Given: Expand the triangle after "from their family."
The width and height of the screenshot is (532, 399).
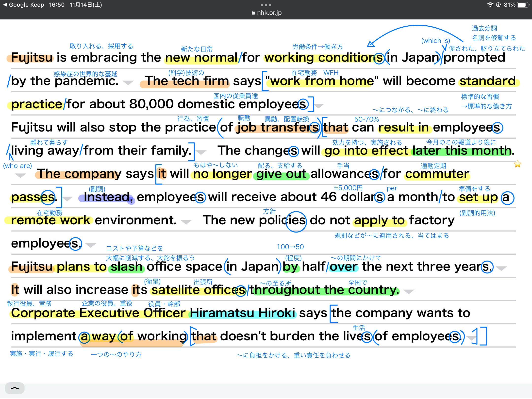Looking at the screenshot, I should point(201,152).
